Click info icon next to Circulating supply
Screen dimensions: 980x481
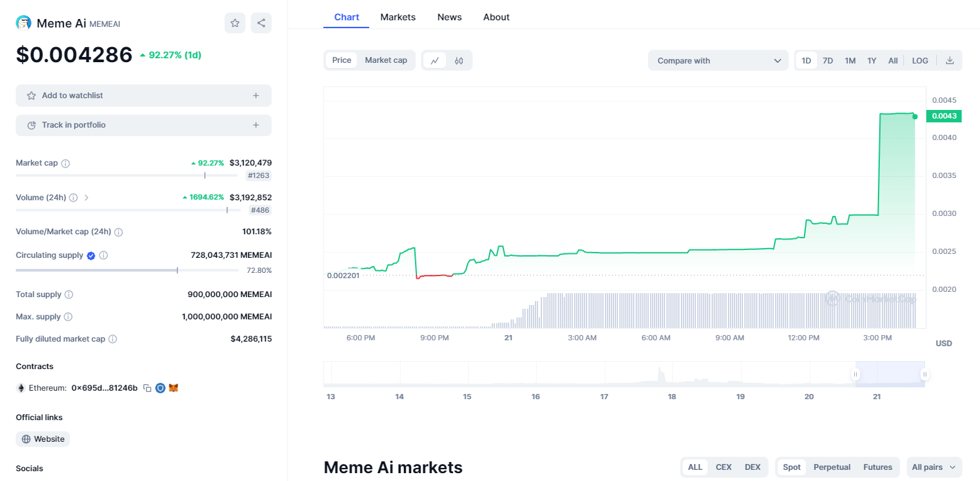pyautogui.click(x=103, y=255)
